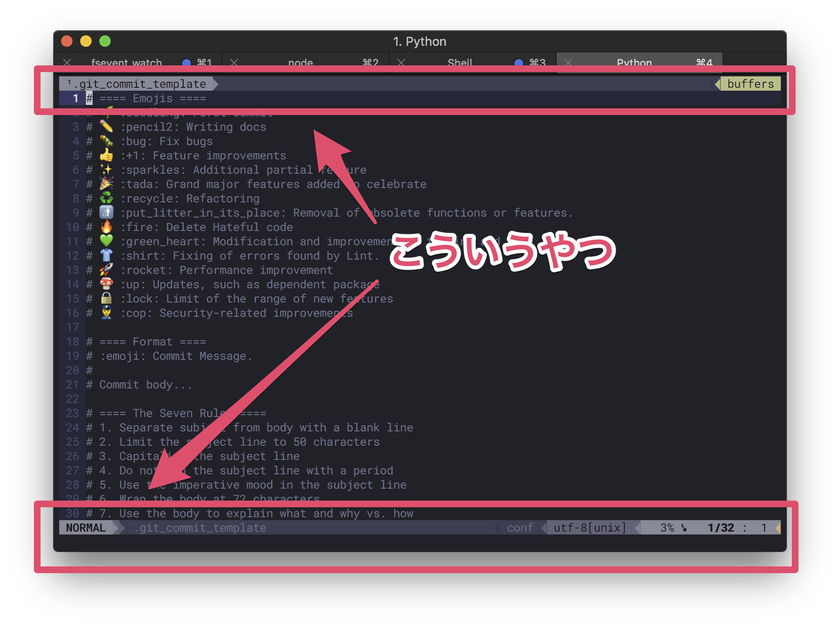The width and height of the screenshot is (840, 628).
Task: Click 'Limit the subject line to 50 characters'
Action: [x=250, y=442]
